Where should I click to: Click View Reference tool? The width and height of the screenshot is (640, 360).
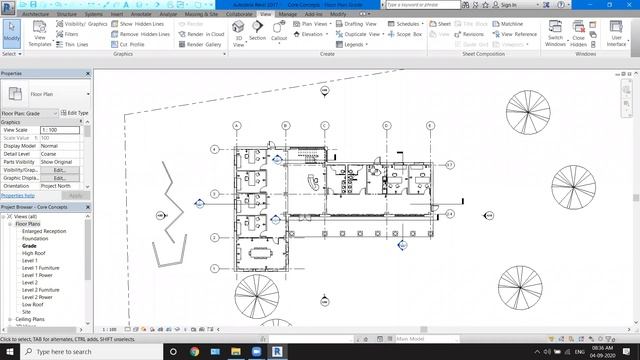[x=515, y=34]
